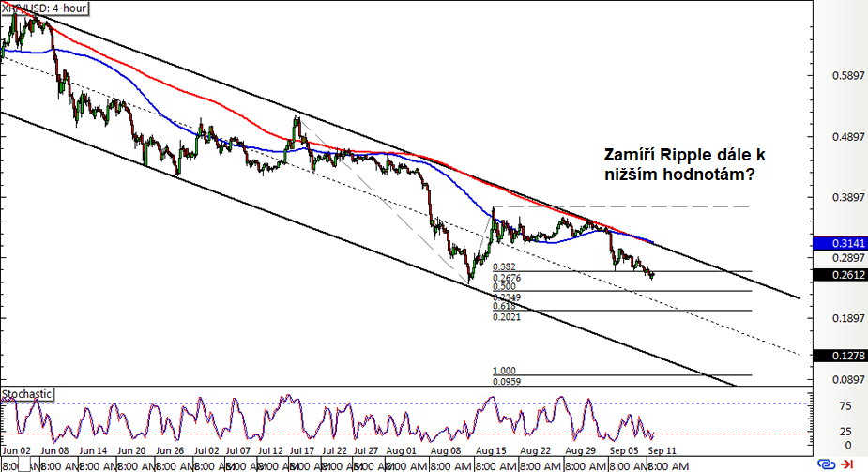The image size is (868, 472).
Task: Click the Jun 26 date label
Action: click(170, 451)
